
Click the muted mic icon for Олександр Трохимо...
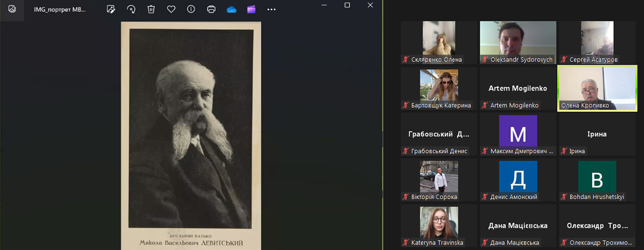(564, 243)
